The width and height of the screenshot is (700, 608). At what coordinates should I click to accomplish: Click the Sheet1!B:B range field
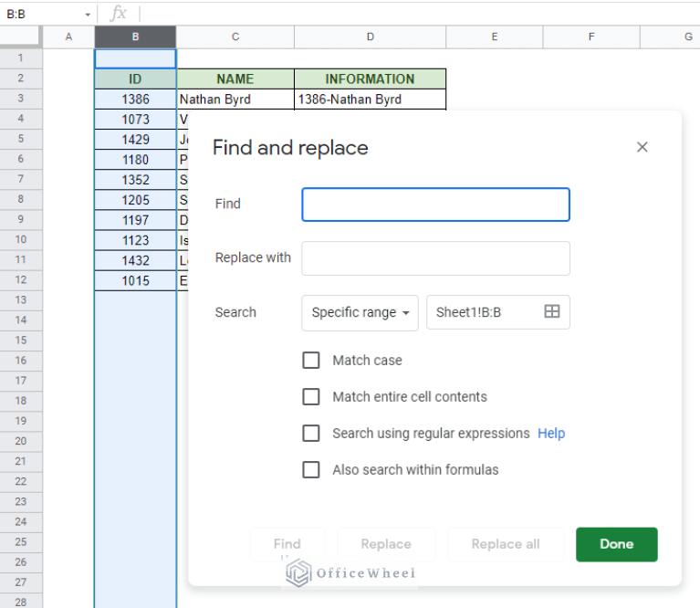tap(484, 312)
